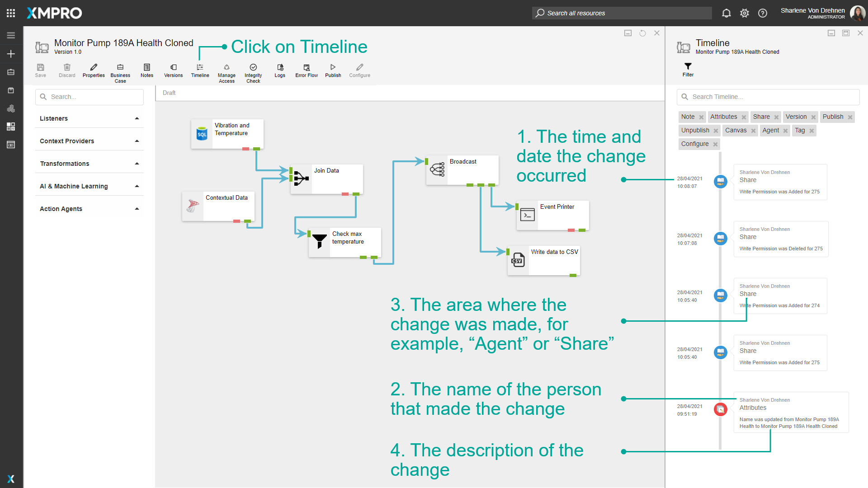868x488 pixels.
Task: Open the hamburger navigation menu
Action: coord(11,35)
